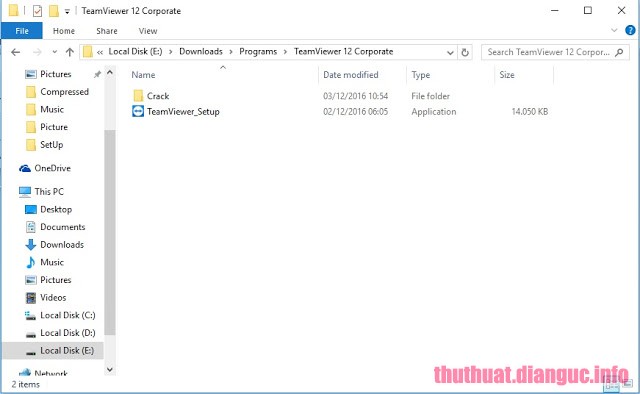Click the address bar folder icon
640x394 pixels.
coord(87,52)
